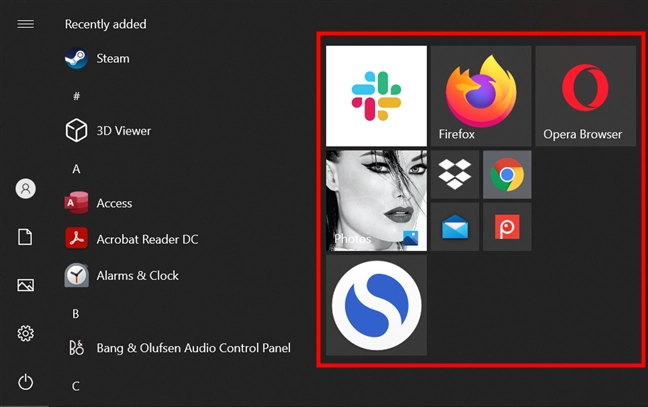Select the 'B' letter group header
Image resolution: width=648 pixels, height=407 pixels.
(x=76, y=314)
